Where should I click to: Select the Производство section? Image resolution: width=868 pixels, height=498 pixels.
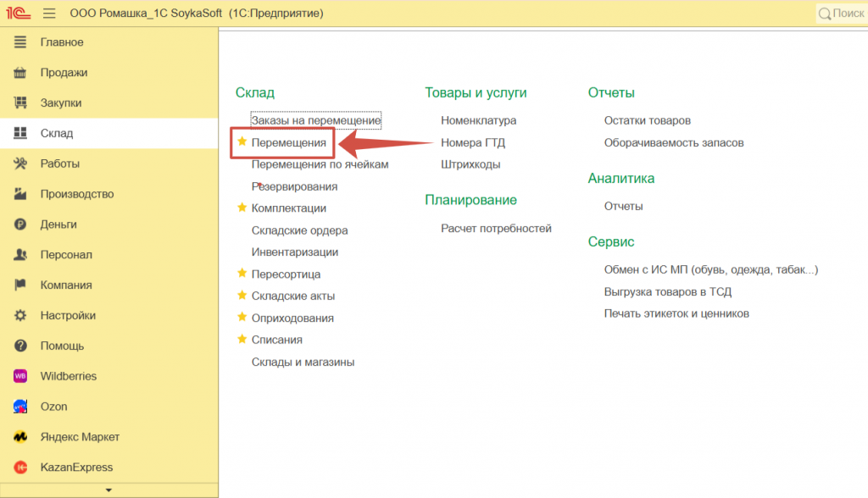[x=76, y=194]
